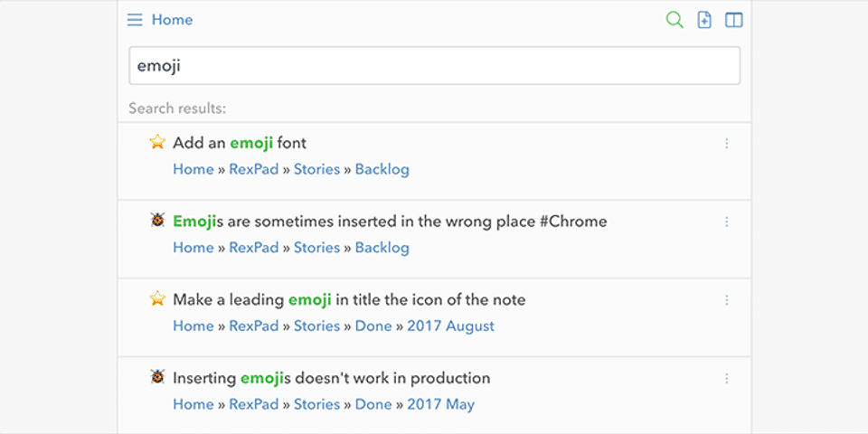
Task: Click the Home title in the header
Action: (x=172, y=20)
